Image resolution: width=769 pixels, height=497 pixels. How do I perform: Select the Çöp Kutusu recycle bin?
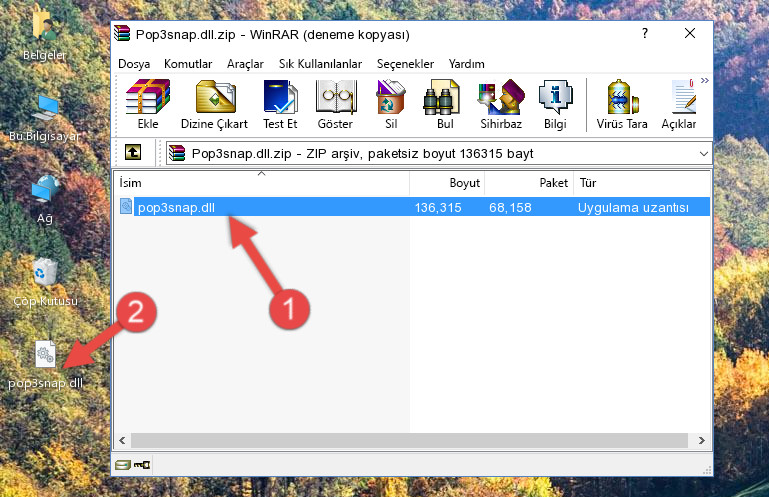[x=45, y=282]
